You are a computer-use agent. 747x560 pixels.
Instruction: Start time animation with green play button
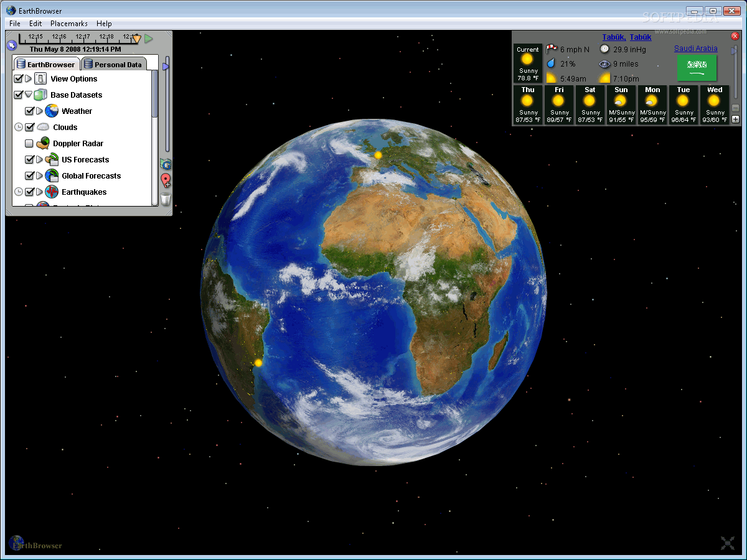149,39
